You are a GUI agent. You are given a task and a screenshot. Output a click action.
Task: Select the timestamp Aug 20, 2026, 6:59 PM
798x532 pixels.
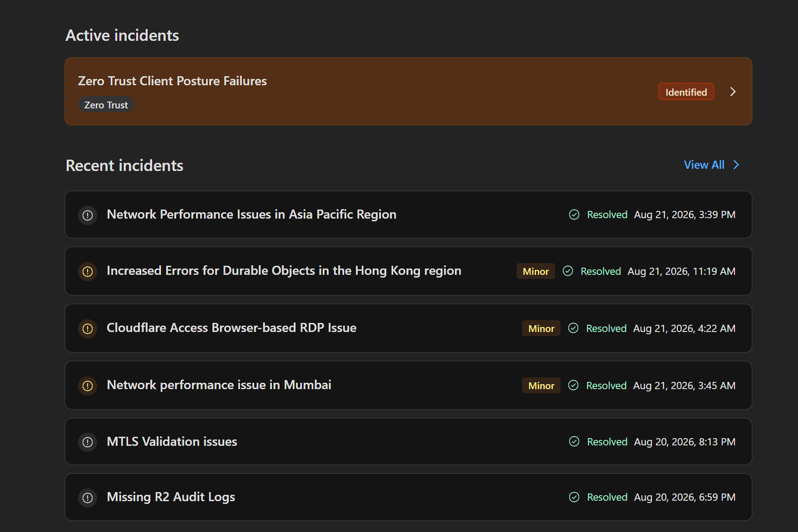685,497
